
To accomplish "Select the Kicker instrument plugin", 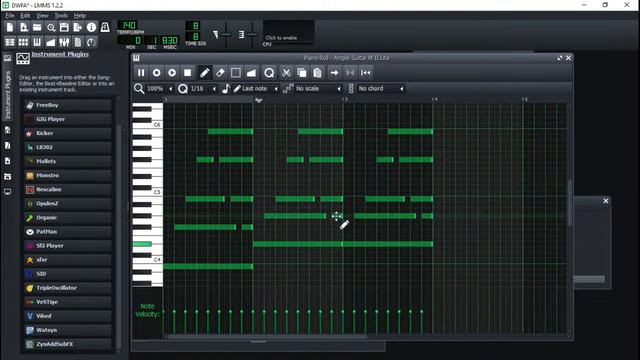I will click(68, 133).
